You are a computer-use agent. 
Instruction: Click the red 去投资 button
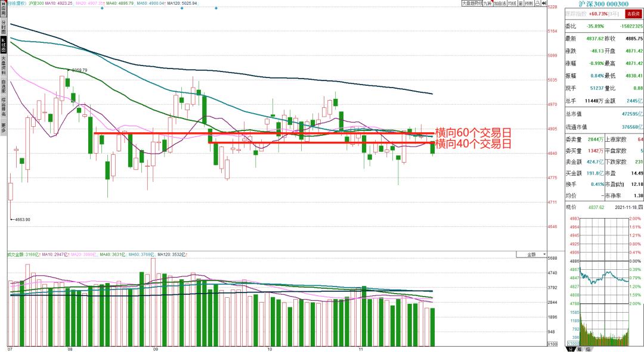(x=633, y=14)
